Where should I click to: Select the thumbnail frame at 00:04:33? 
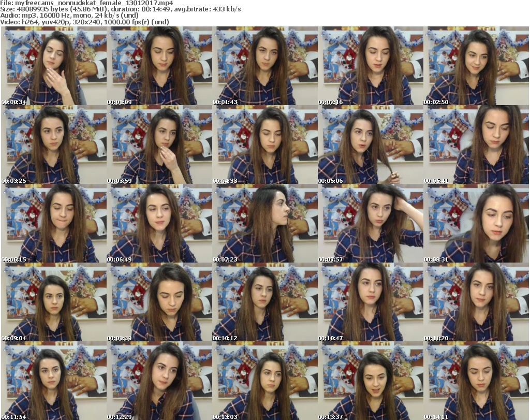click(264, 144)
